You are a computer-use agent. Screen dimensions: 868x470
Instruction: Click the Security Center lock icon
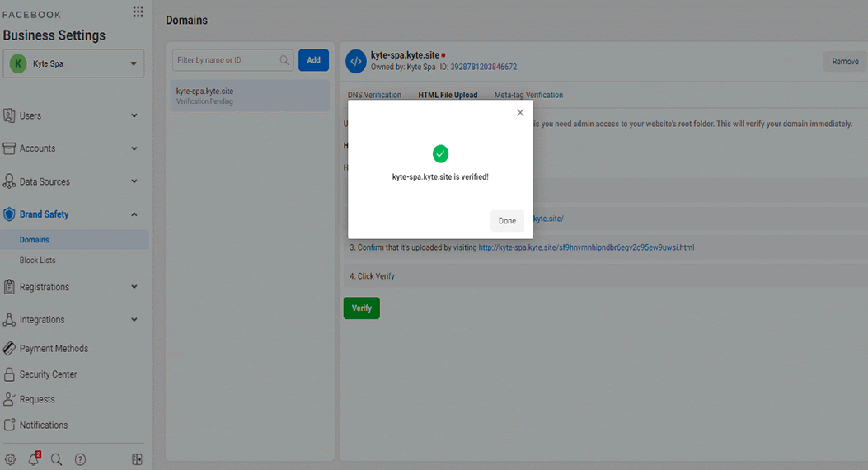9,374
